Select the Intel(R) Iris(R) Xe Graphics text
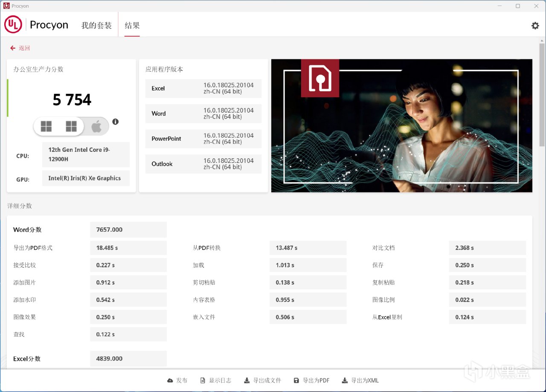 coord(84,178)
